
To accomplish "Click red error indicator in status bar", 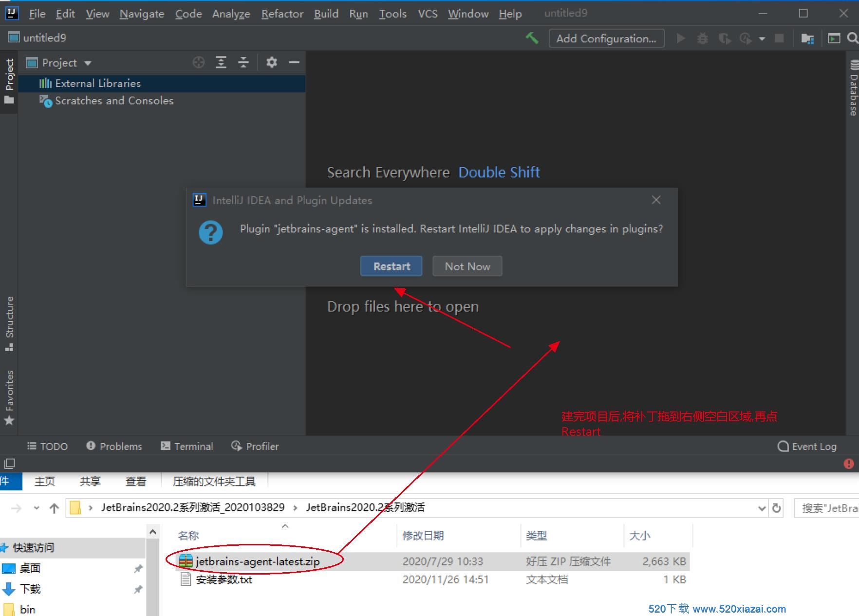I will [848, 464].
